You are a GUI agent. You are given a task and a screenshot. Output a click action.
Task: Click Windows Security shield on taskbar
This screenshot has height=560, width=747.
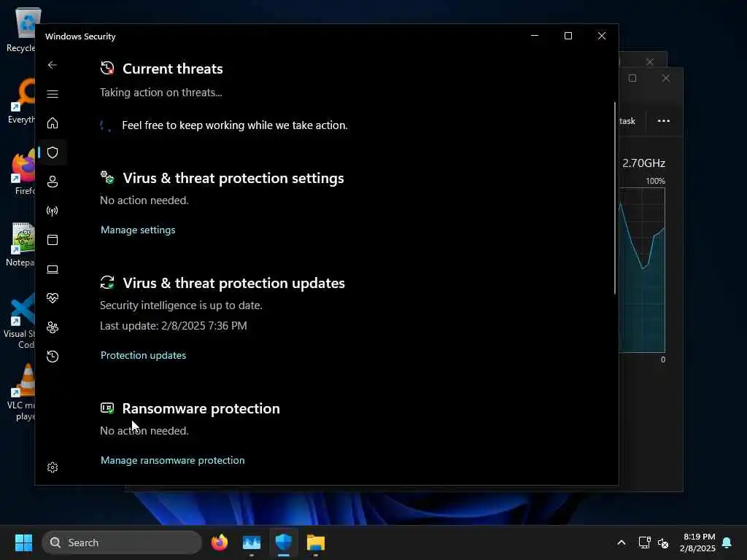click(x=284, y=542)
